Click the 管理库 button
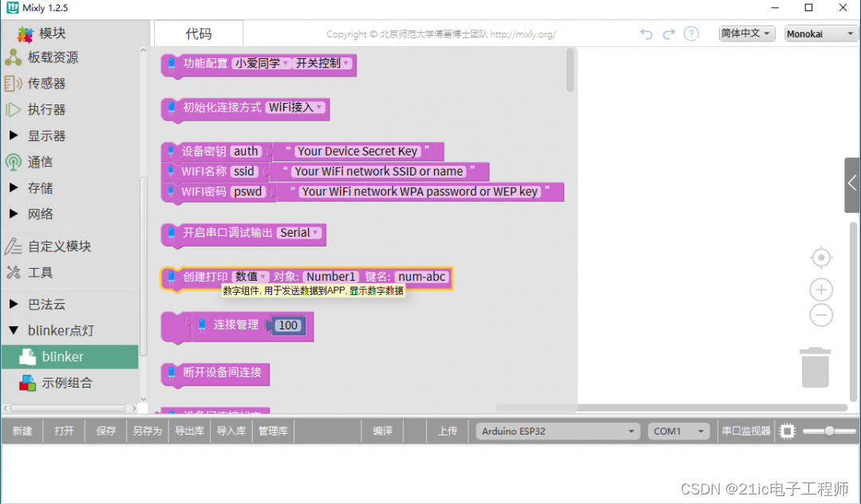This screenshot has height=504, width=861. (274, 431)
